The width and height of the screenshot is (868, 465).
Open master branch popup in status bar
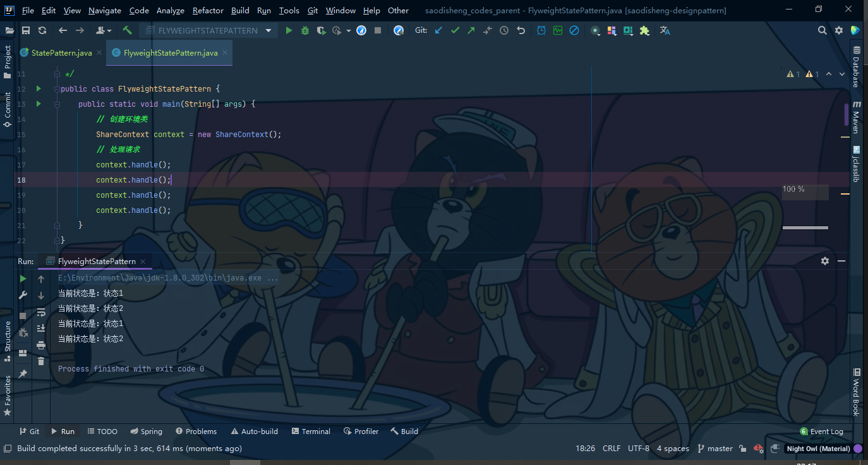tap(715, 449)
